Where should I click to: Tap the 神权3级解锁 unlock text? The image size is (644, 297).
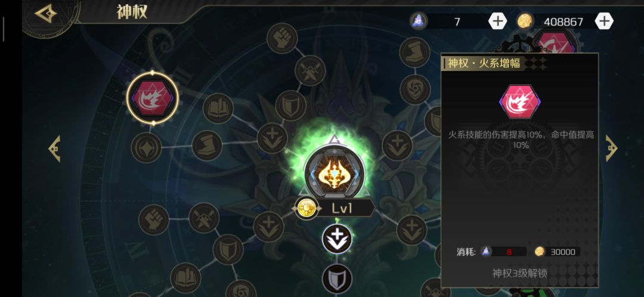point(519,273)
